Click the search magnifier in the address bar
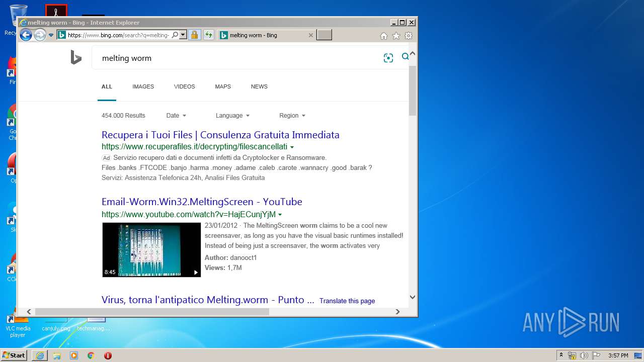 [175, 35]
